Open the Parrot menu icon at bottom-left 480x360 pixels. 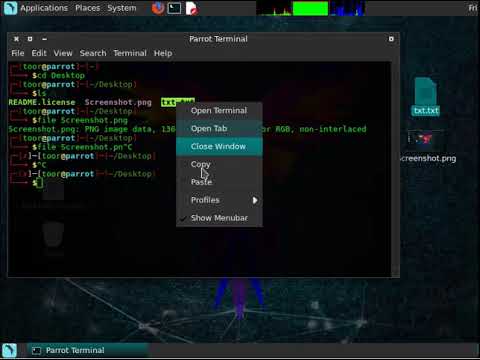coord(9,351)
